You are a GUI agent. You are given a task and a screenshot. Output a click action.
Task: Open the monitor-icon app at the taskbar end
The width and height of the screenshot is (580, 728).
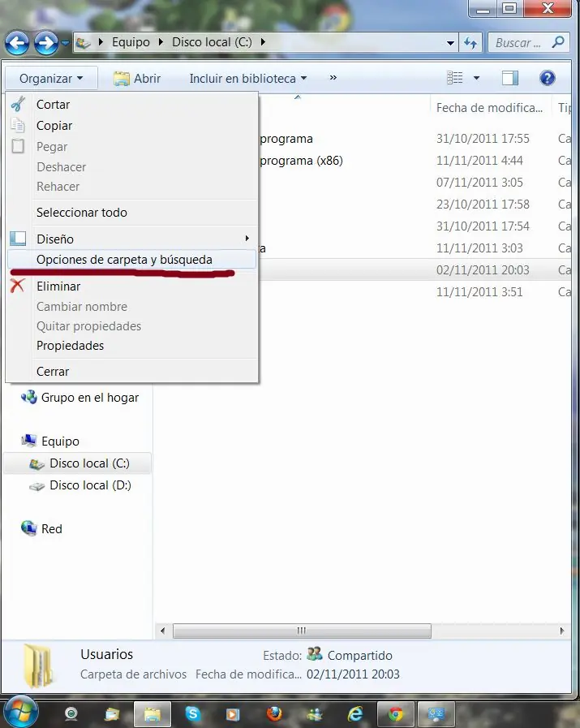[x=436, y=713]
